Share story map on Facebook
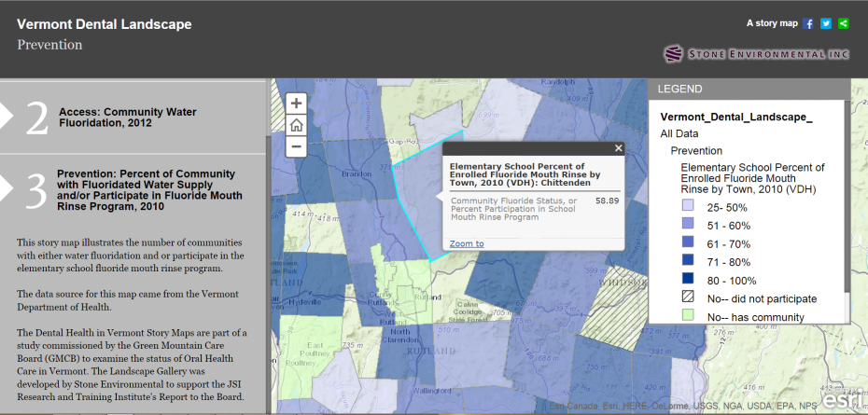This screenshot has width=868, height=415. point(808,23)
